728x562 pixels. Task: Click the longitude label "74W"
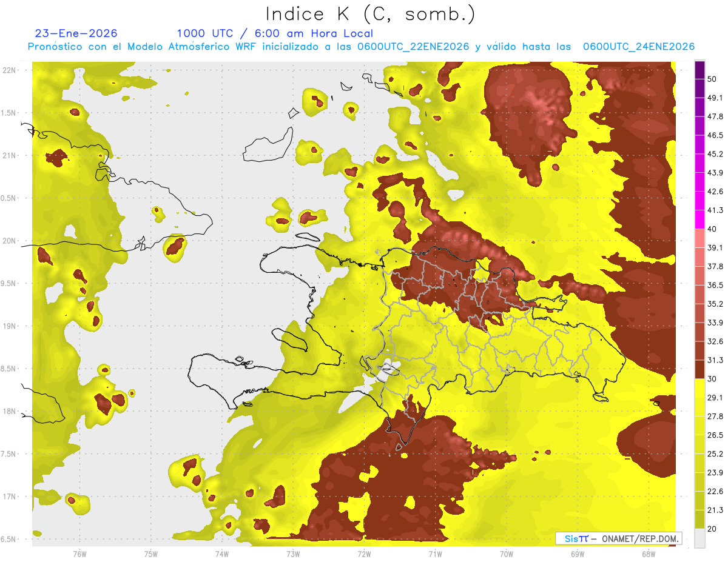point(222,554)
